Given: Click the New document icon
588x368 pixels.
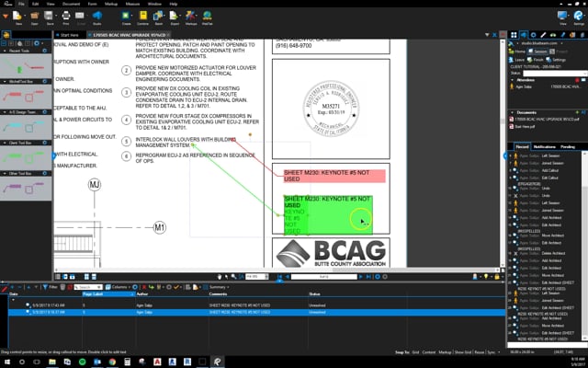Looking at the screenshot, I should (x=17, y=16).
